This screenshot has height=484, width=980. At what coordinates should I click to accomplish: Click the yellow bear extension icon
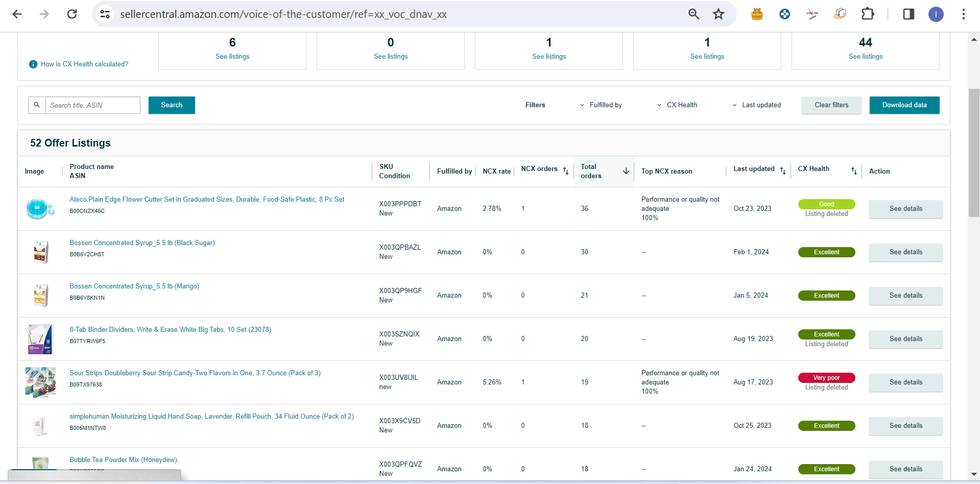click(757, 14)
